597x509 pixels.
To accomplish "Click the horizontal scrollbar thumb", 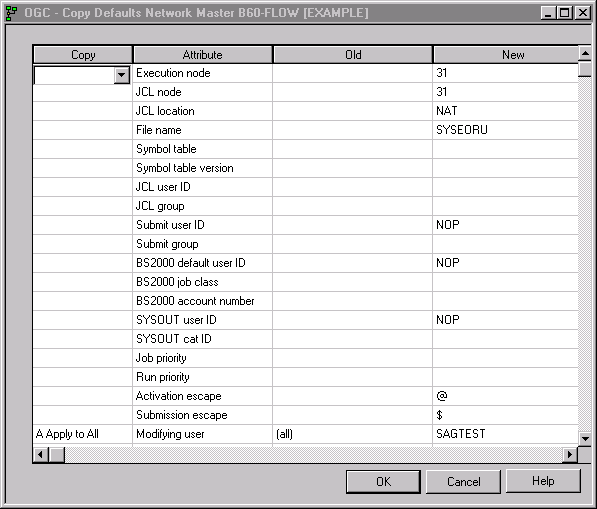I will [x=57, y=455].
